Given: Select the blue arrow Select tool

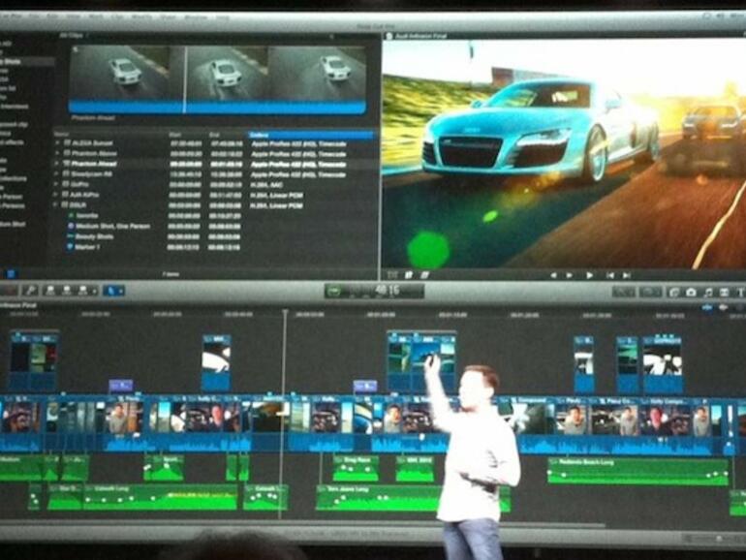Looking at the screenshot, I should pos(111,290).
